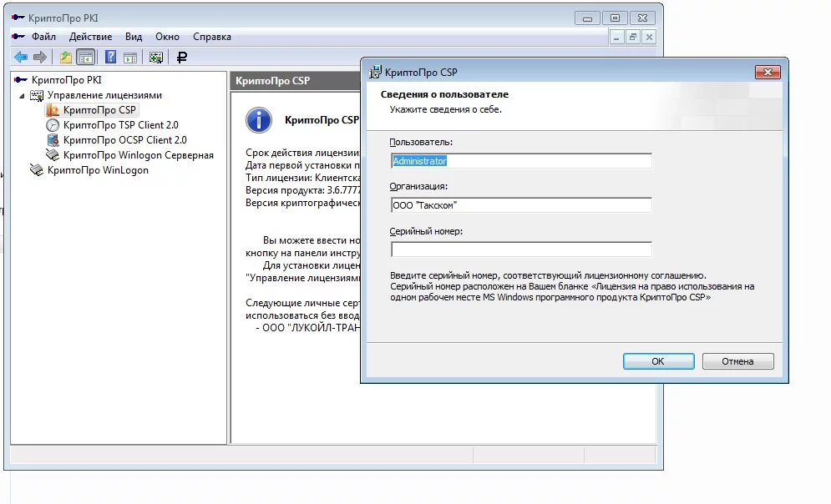The height and width of the screenshot is (504, 831).
Task: Restore the inner MDI child window
Action: [633, 37]
